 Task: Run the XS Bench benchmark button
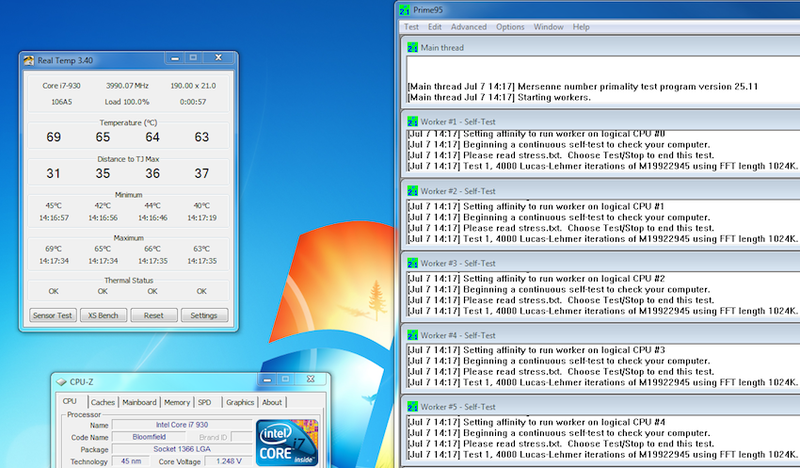pos(103,315)
